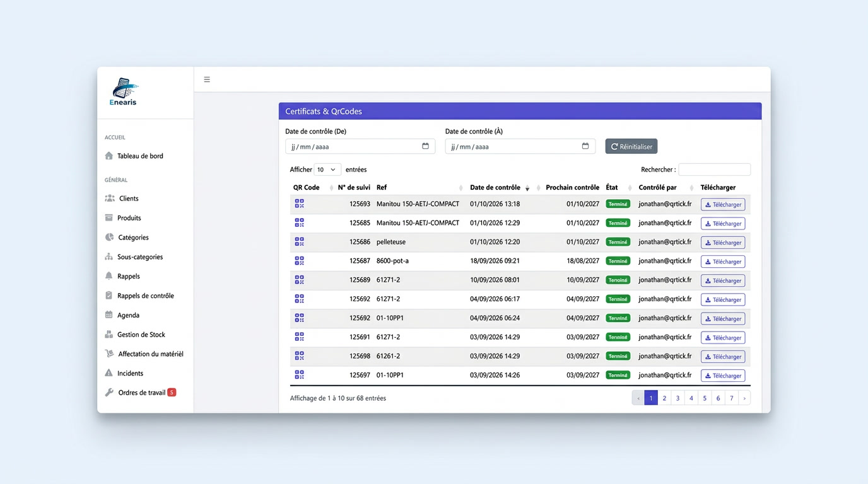Open QR code for tracking number 125693
868x484 pixels.
pos(299,204)
